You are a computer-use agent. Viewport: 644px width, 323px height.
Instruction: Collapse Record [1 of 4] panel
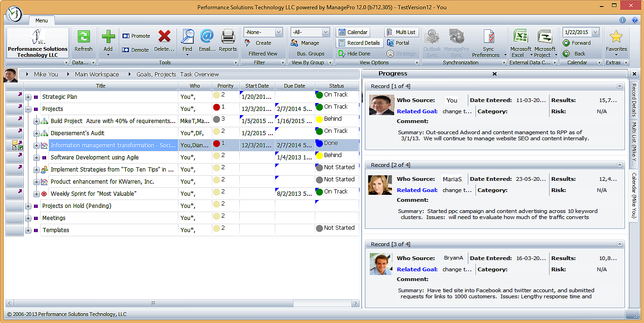pos(619,86)
